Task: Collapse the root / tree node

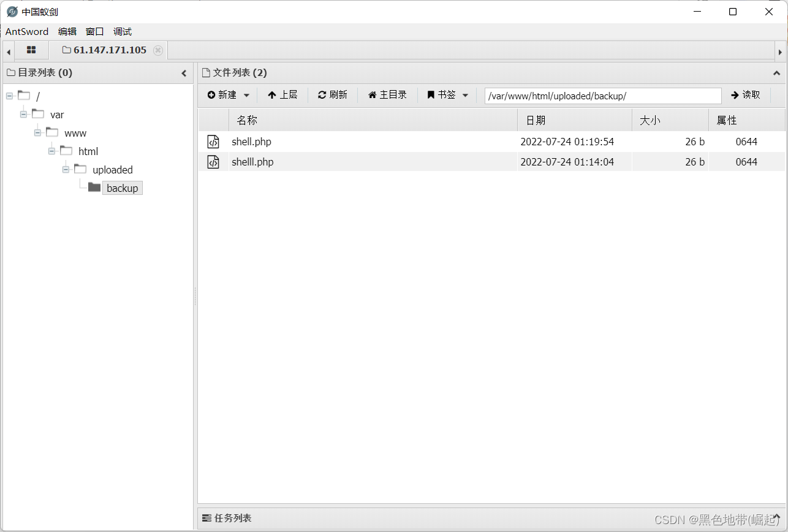Action: [x=9, y=96]
